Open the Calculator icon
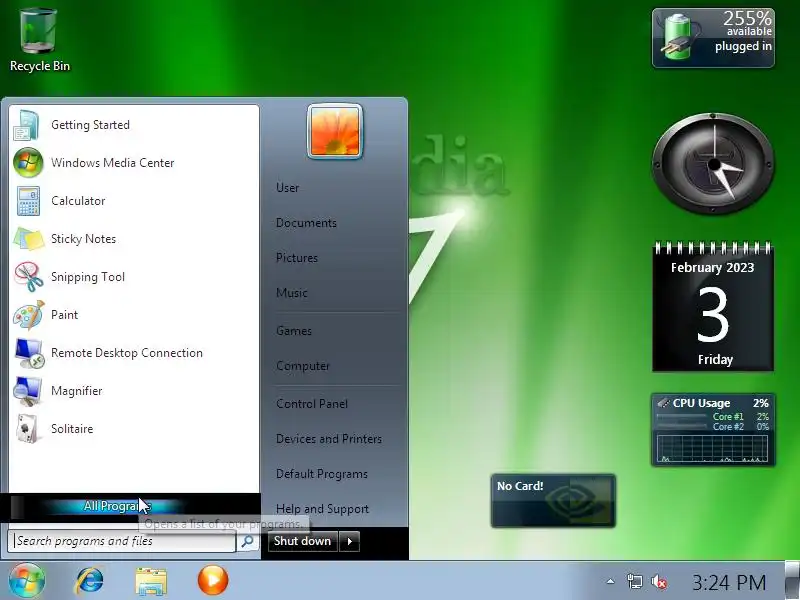This screenshot has height=600, width=800. tap(28, 201)
